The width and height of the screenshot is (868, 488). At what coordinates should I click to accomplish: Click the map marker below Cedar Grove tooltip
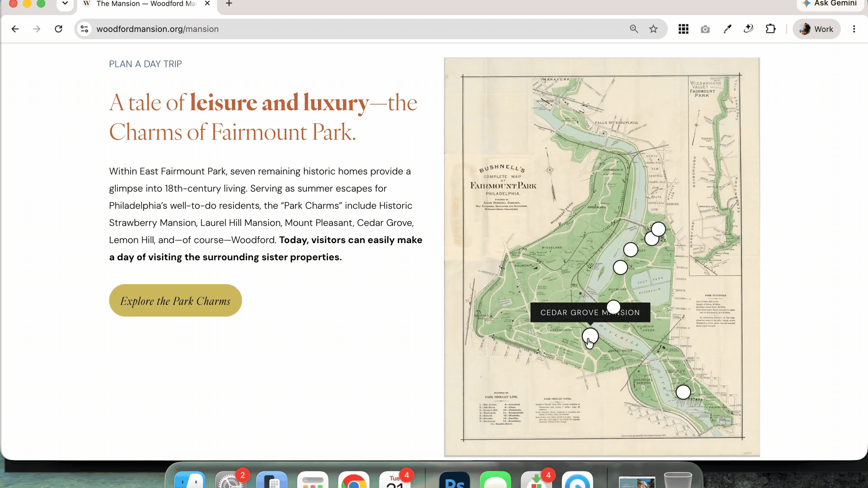click(590, 337)
